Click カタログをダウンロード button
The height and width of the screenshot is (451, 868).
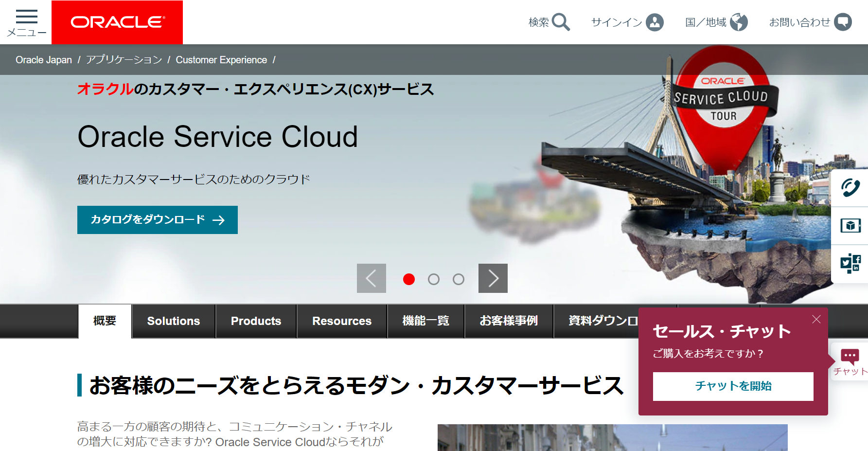pos(158,220)
